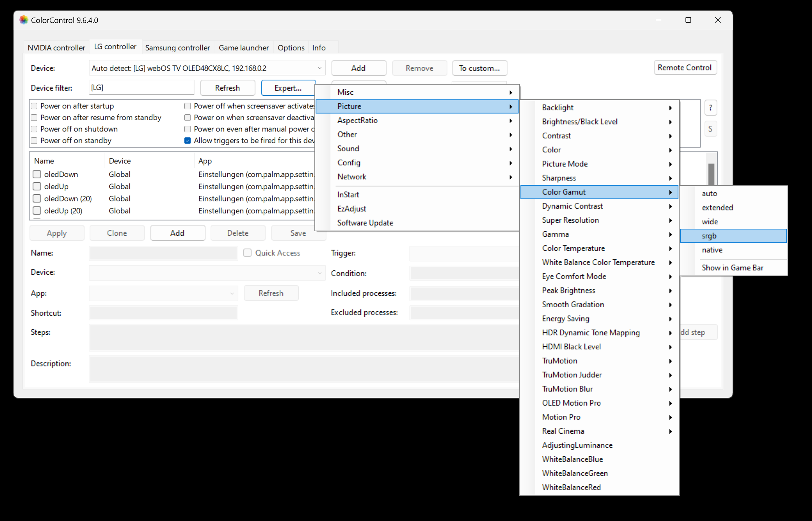Open the App combo box

coord(163,293)
